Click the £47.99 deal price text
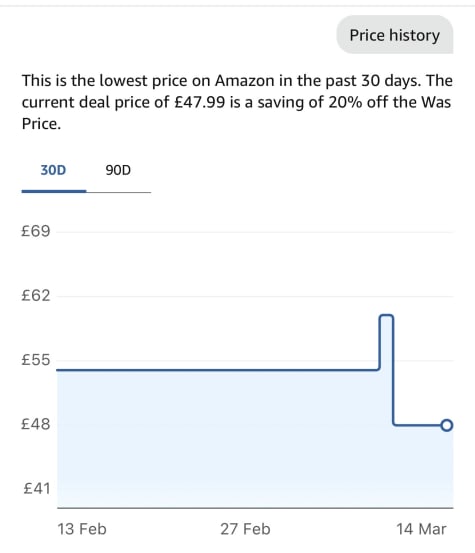The width and height of the screenshot is (475, 553). click(x=200, y=102)
